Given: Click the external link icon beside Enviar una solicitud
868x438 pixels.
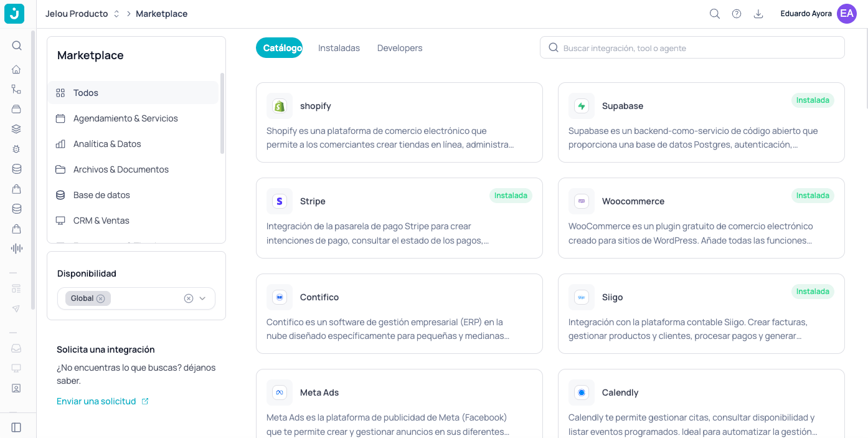Looking at the screenshot, I should tap(145, 401).
